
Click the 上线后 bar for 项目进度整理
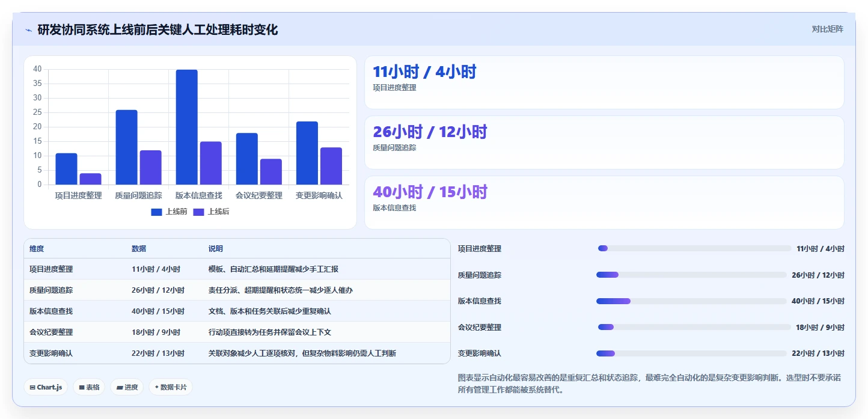tap(90, 179)
